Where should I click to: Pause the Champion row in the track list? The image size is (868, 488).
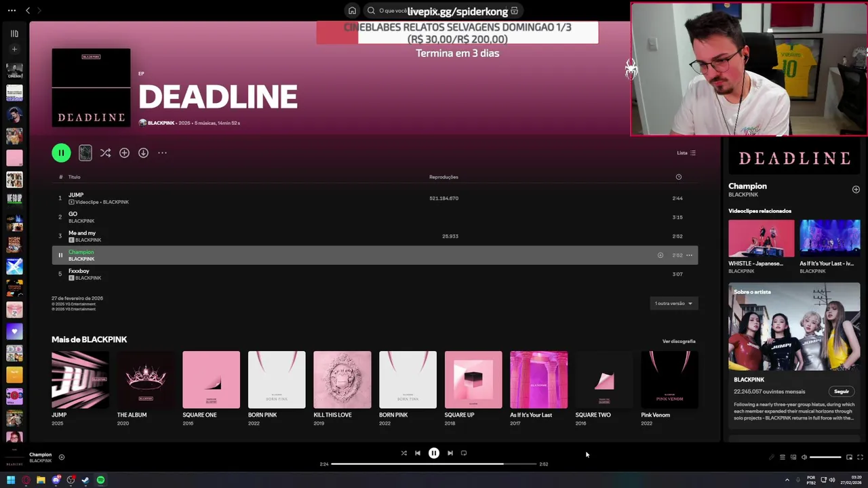point(60,256)
